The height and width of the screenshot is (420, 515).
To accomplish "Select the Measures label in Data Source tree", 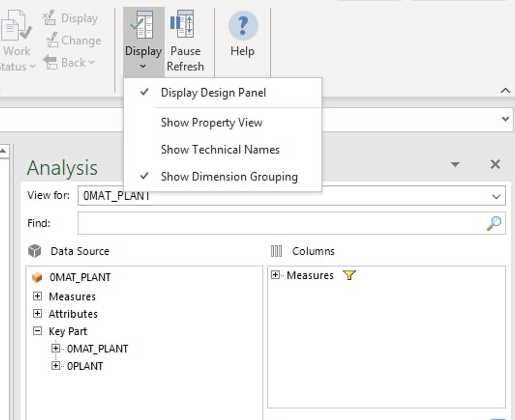I will click(x=72, y=296).
